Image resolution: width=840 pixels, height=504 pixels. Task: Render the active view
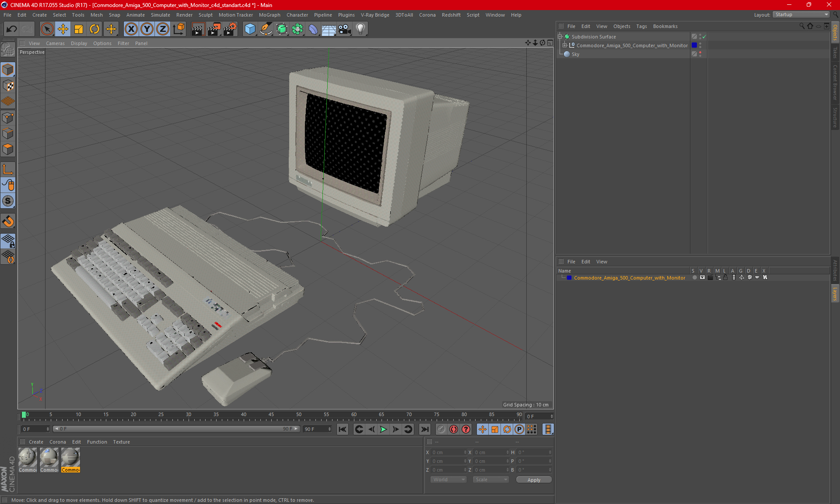pyautogui.click(x=198, y=29)
